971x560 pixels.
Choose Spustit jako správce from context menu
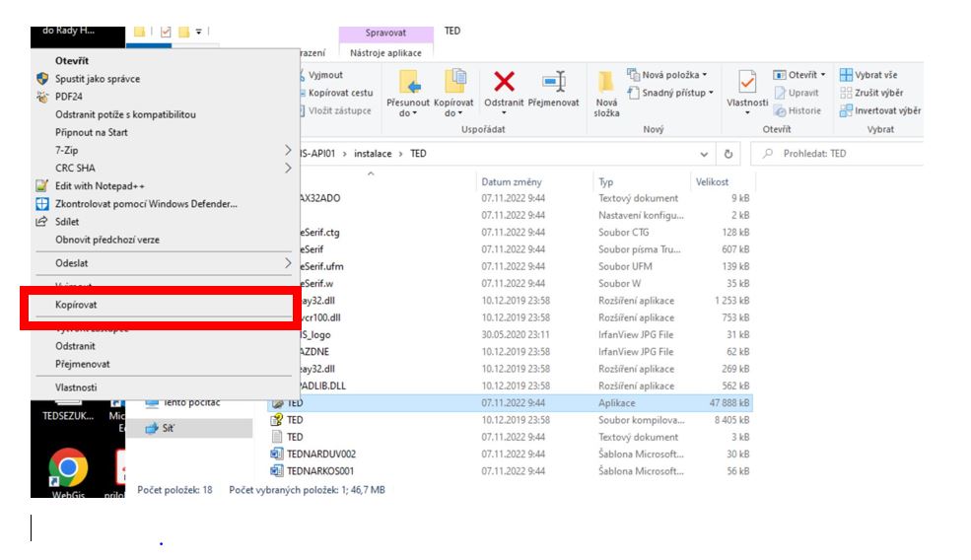[97, 79]
